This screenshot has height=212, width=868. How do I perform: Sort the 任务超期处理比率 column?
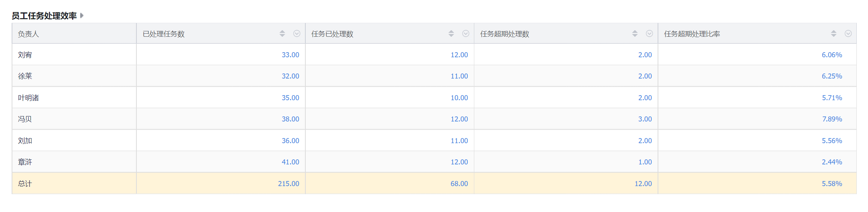point(834,34)
